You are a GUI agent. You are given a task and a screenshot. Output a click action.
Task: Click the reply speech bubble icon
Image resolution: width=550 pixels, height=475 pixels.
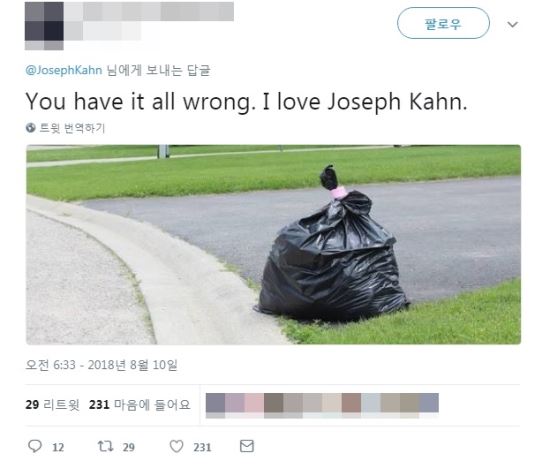[35, 446]
